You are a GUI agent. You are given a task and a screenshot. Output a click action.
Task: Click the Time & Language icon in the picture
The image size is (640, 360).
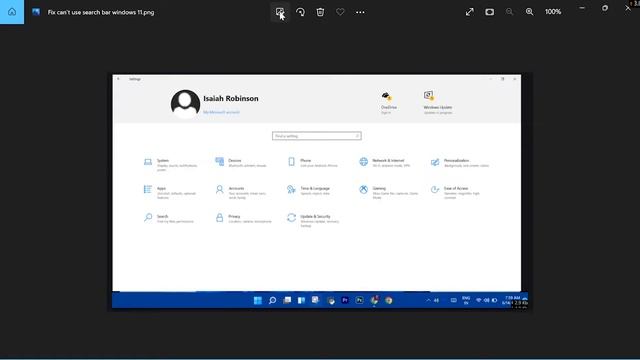pyautogui.click(x=291, y=189)
